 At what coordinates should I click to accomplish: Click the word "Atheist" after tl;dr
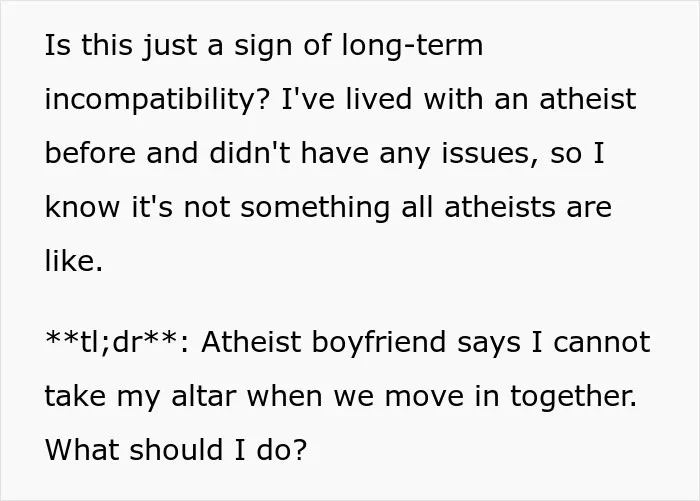pyautogui.click(x=251, y=342)
